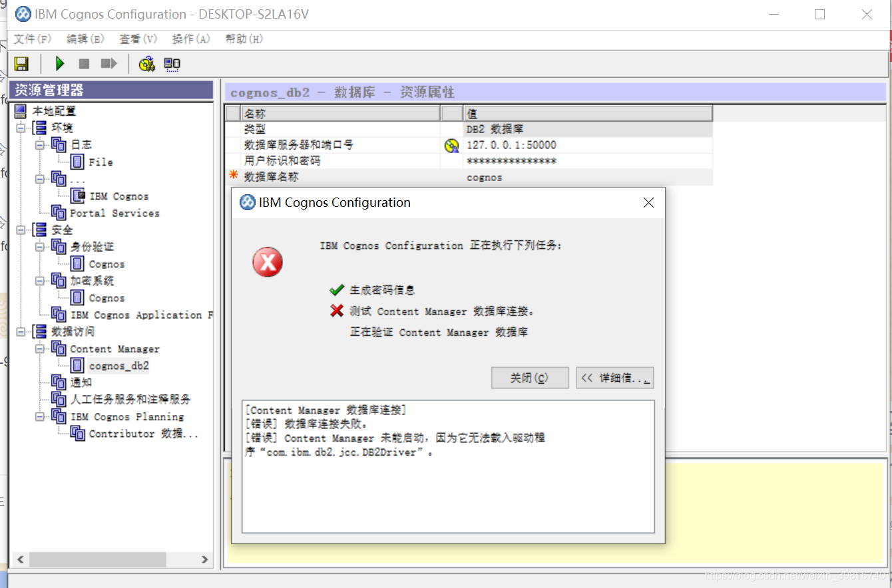Click the Save configuration toolbar icon
The width and height of the screenshot is (892, 588).
pos(21,64)
